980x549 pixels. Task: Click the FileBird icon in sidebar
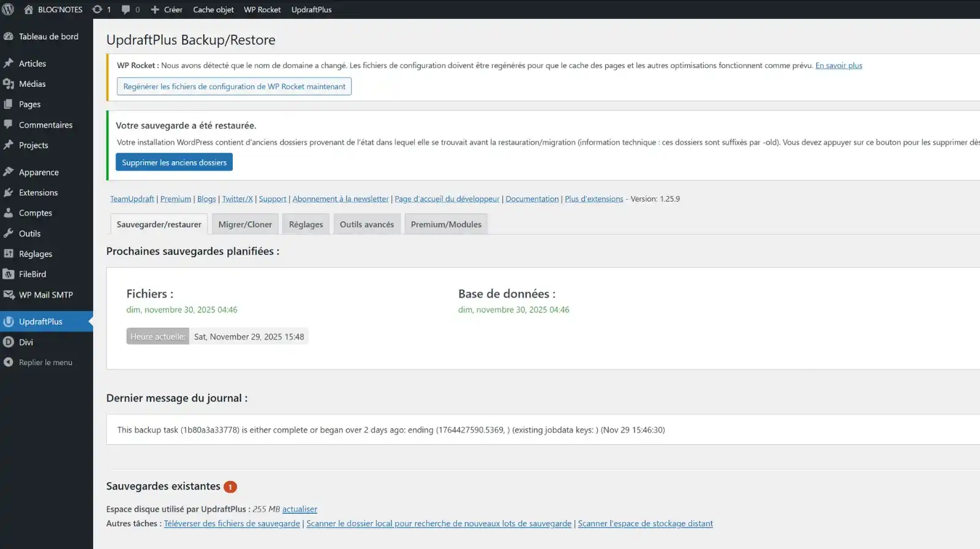[x=9, y=274]
